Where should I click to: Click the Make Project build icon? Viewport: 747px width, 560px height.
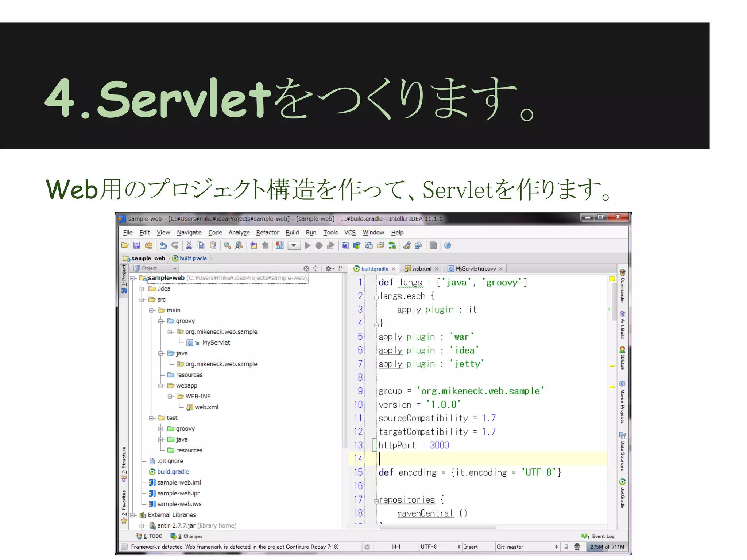(280, 245)
